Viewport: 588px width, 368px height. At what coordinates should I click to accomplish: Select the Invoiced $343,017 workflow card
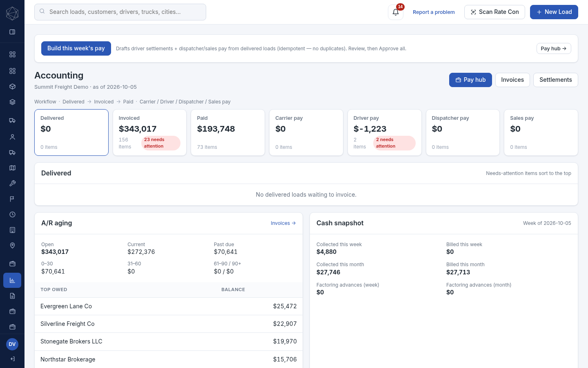point(149,132)
